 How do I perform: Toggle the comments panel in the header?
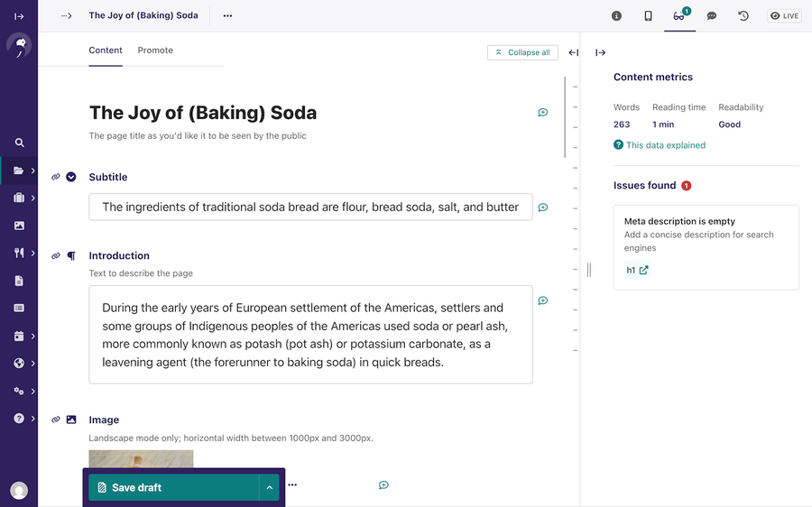click(x=712, y=16)
